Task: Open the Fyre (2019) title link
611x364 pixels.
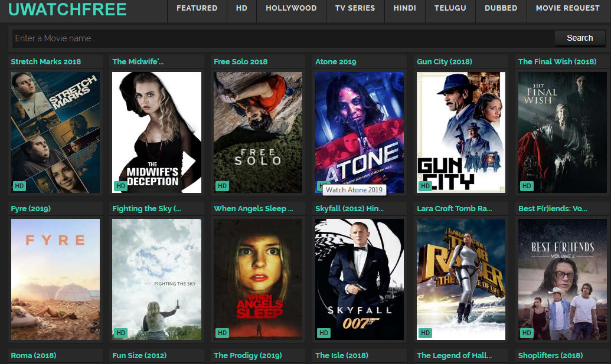Action: [31, 209]
